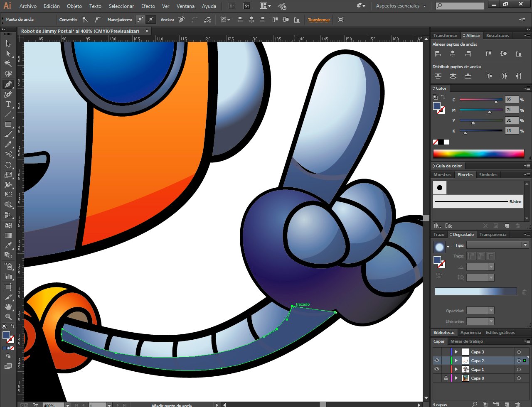
Task: Open the Efecto menu
Action: point(148,6)
